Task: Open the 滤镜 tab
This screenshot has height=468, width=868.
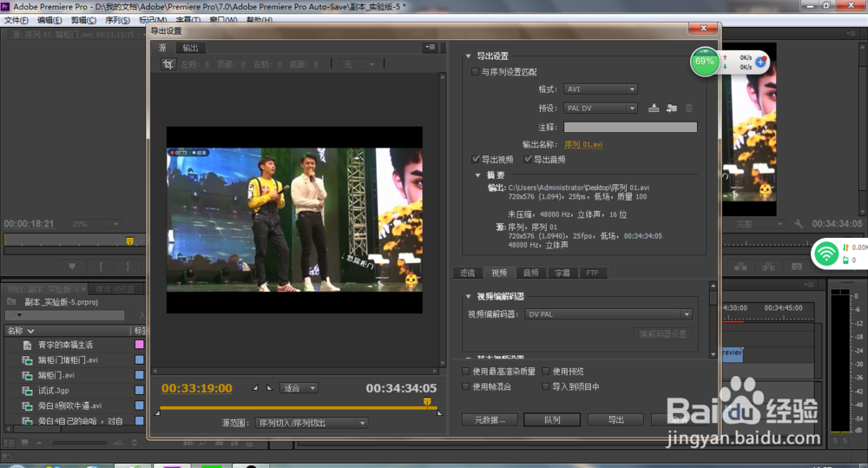Action: pos(467,273)
